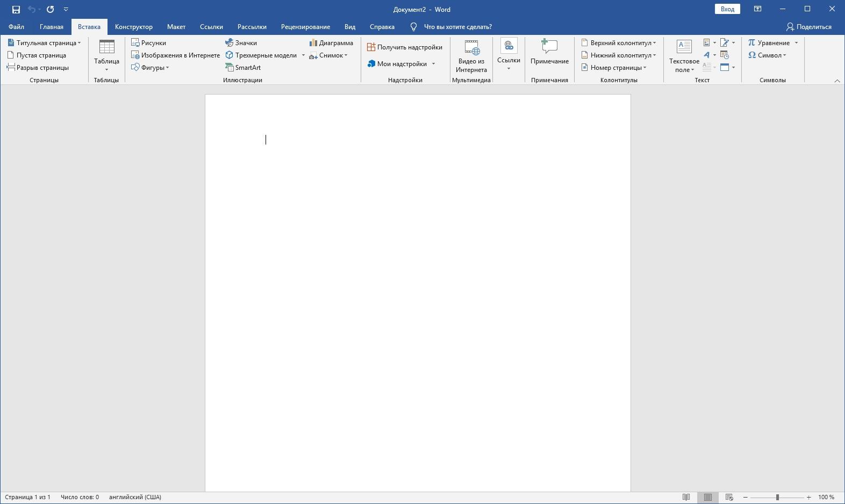Add a comment with Примечание
Screen dimensions: 845x504
(549, 53)
